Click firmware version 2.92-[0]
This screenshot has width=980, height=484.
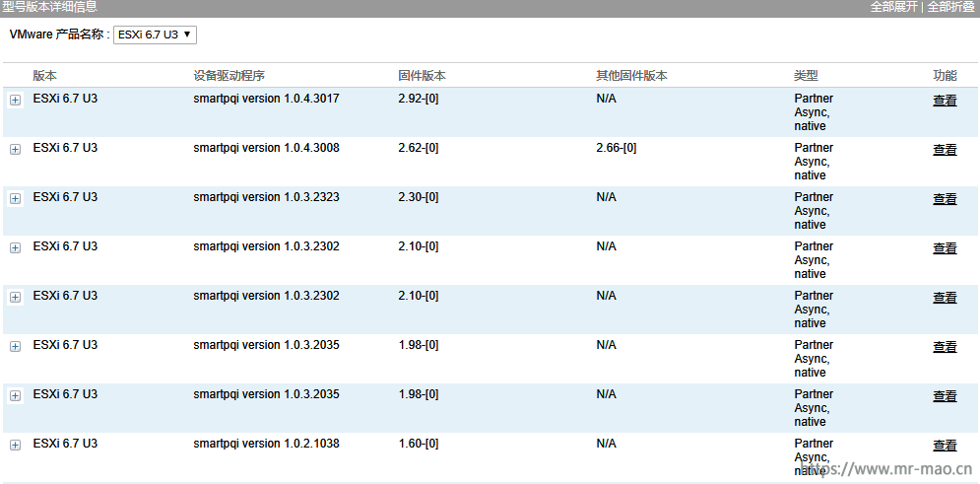tap(419, 99)
